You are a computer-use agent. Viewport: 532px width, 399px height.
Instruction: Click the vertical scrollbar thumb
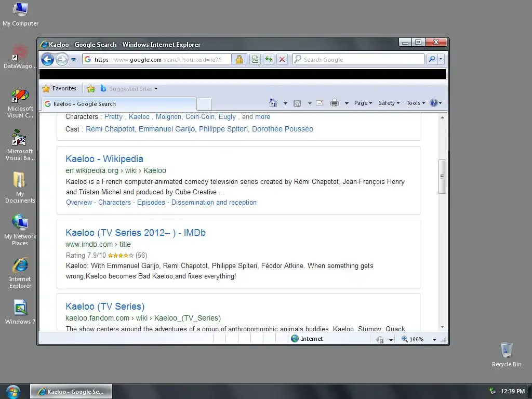pyautogui.click(x=442, y=177)
